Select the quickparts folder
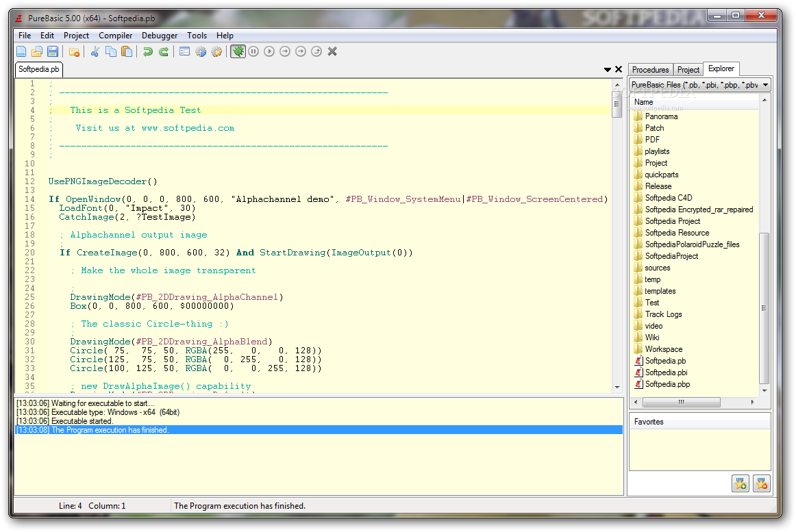Image resolution: width=796 pixels, height=532 pixels. tap(662, 175)
